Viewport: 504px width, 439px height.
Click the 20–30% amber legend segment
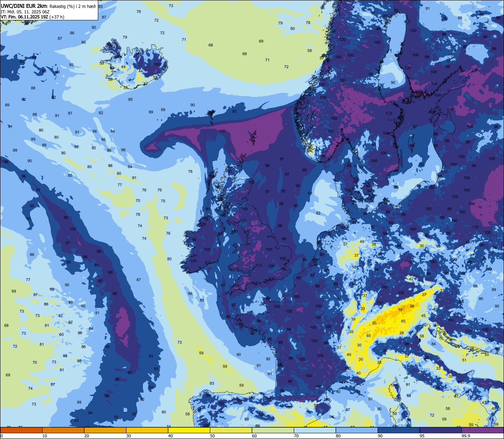click(x=105, y=430)
